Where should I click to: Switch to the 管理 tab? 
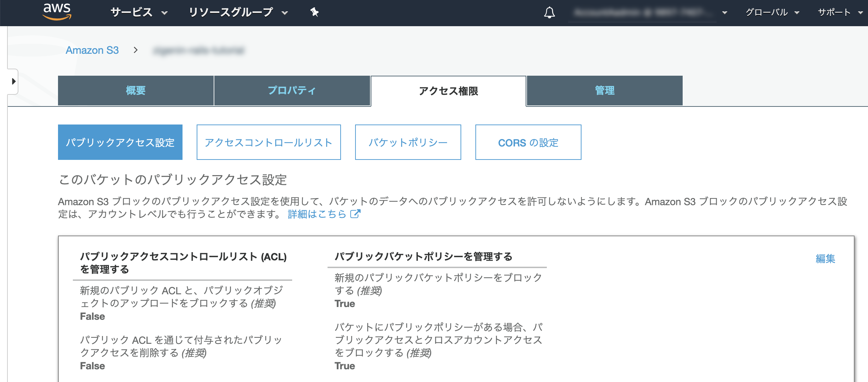(604, 91)
